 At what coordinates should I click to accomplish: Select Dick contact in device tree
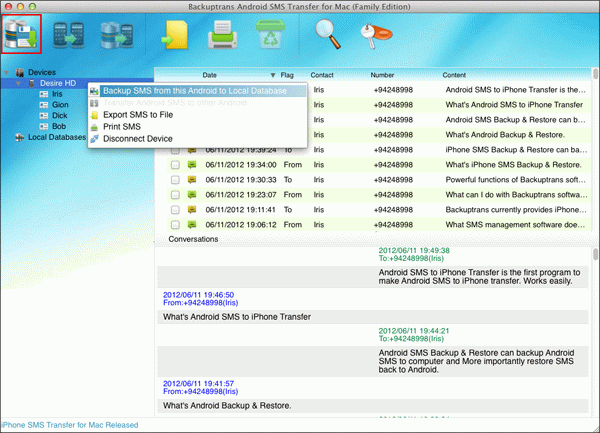(x=59, y=116)
